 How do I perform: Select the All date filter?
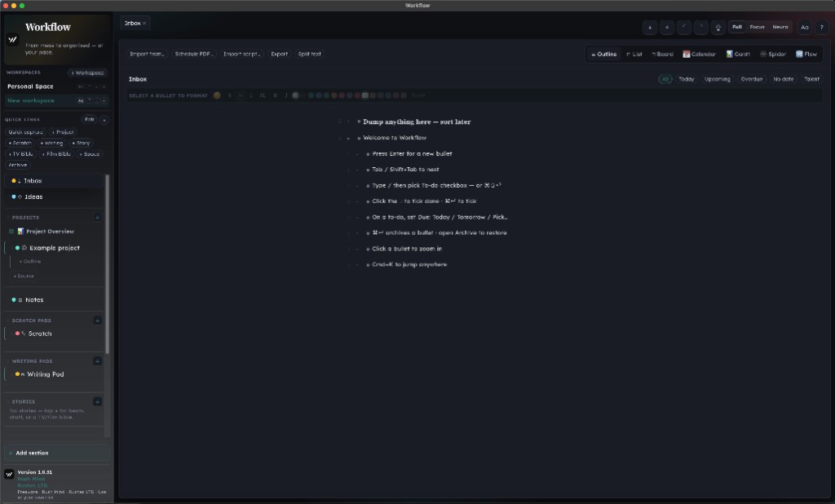(665, 79)
